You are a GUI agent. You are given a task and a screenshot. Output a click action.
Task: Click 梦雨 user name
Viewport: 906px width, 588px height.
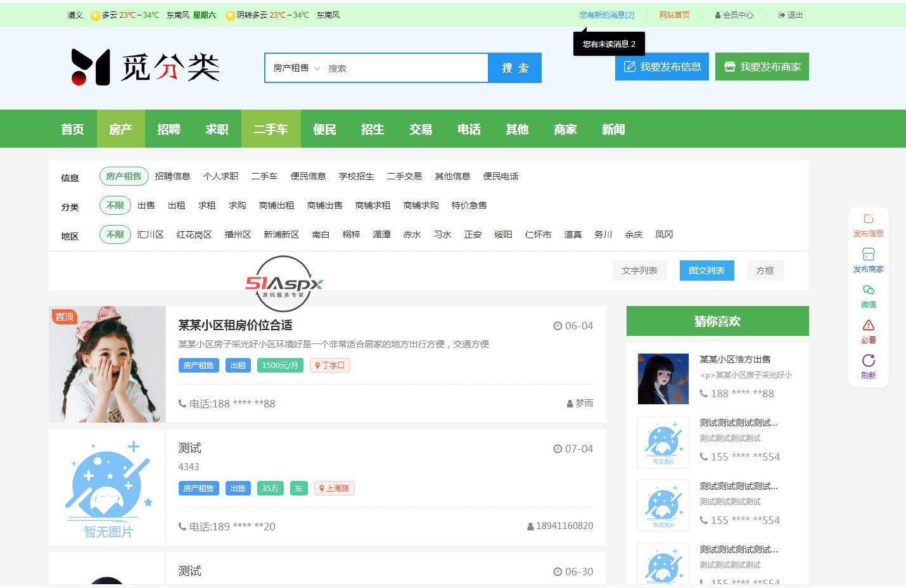pyautogui.click(x=580, y=403)
